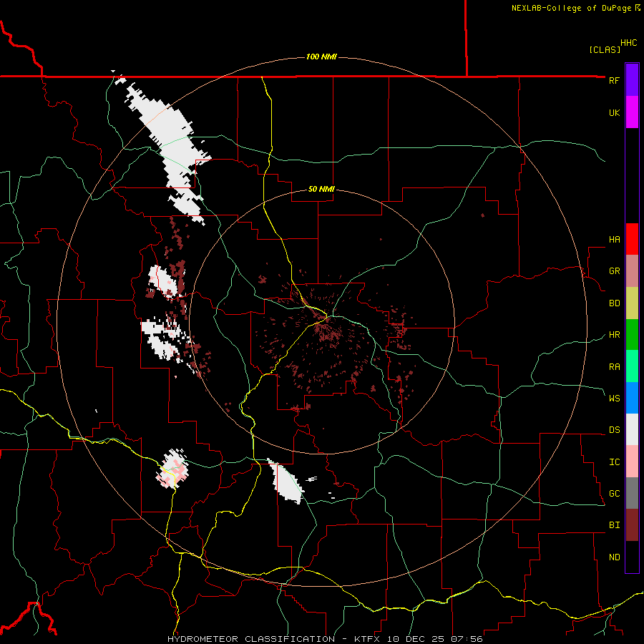Click the BD yellow legend swatch

632,303
